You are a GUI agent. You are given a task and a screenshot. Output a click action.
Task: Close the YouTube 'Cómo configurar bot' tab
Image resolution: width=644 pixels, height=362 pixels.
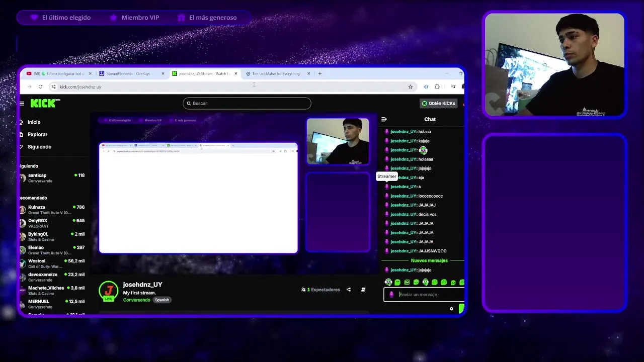click(x=90, y=73)
